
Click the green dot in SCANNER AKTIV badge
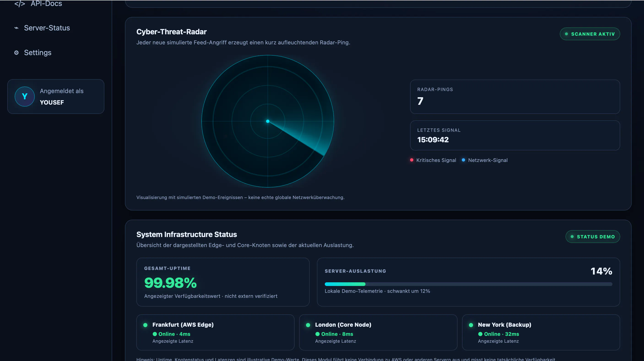566,34
